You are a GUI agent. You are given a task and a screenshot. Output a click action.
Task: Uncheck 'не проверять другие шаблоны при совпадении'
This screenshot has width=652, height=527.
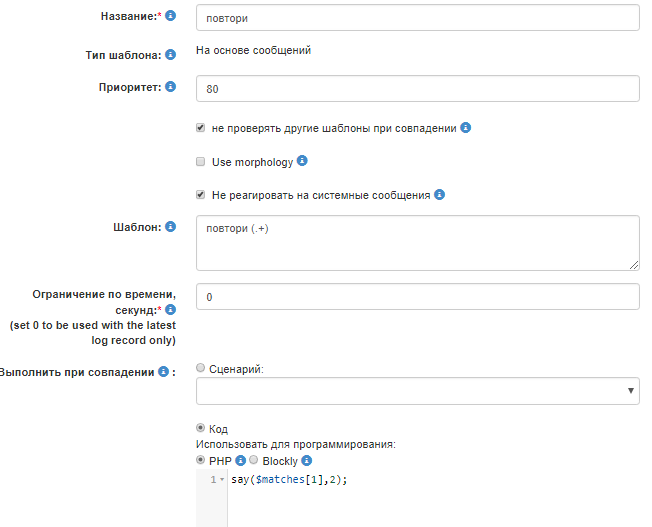point(201,128)
